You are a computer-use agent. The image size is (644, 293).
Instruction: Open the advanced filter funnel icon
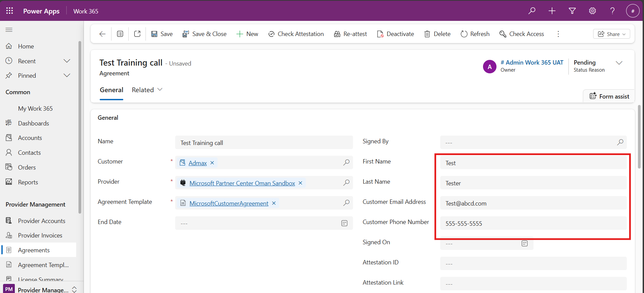(x=572, y=11)
